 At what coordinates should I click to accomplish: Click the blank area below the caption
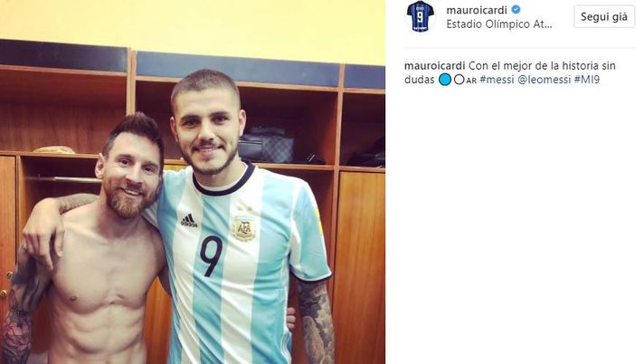515,222
